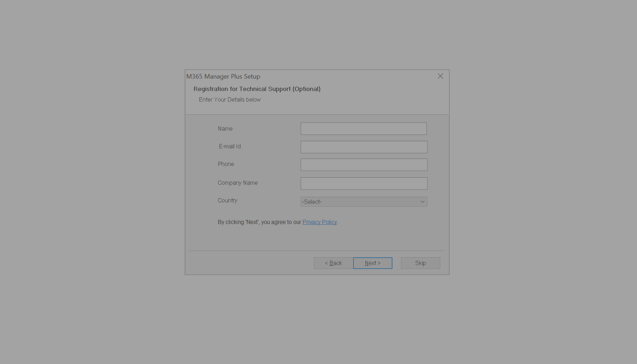Expand Country list using chevron arrow

pos(422,202)
